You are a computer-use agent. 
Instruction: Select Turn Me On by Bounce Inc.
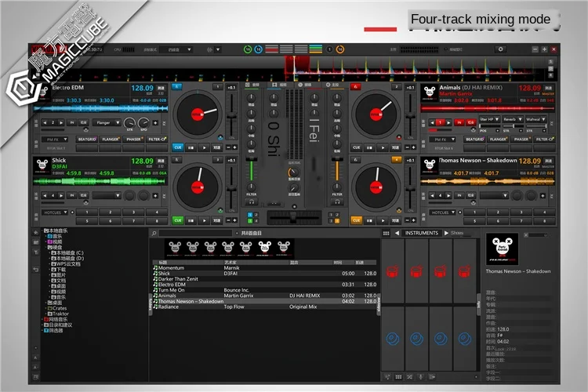[x=264, y=290]
